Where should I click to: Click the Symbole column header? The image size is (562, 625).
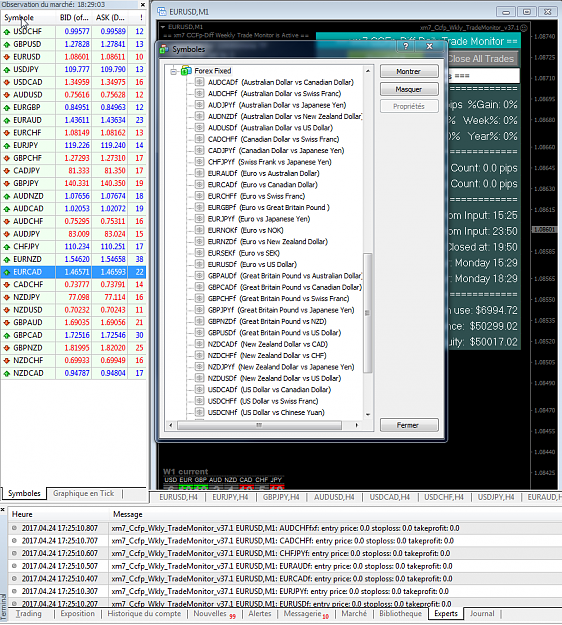click(28, 18)
